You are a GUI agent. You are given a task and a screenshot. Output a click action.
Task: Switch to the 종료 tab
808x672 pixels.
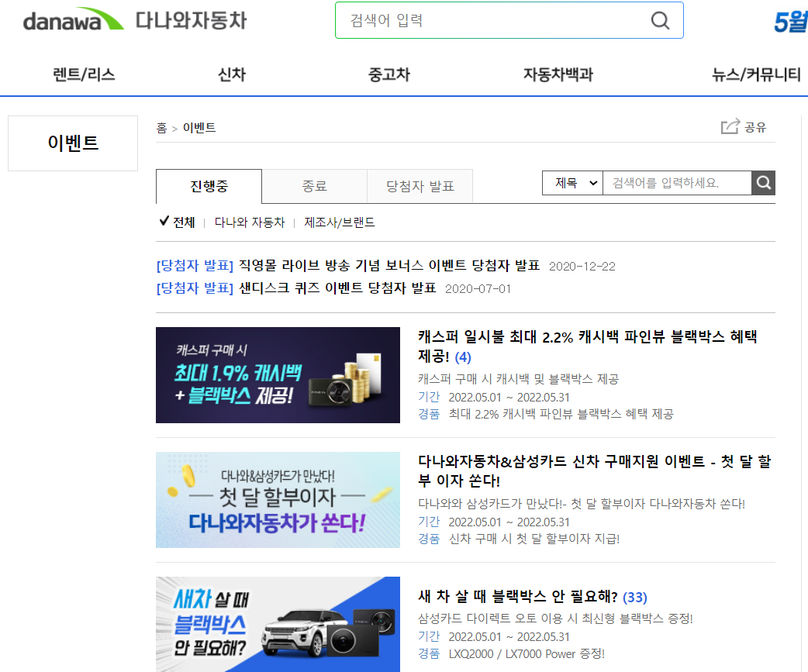point(314,187)
